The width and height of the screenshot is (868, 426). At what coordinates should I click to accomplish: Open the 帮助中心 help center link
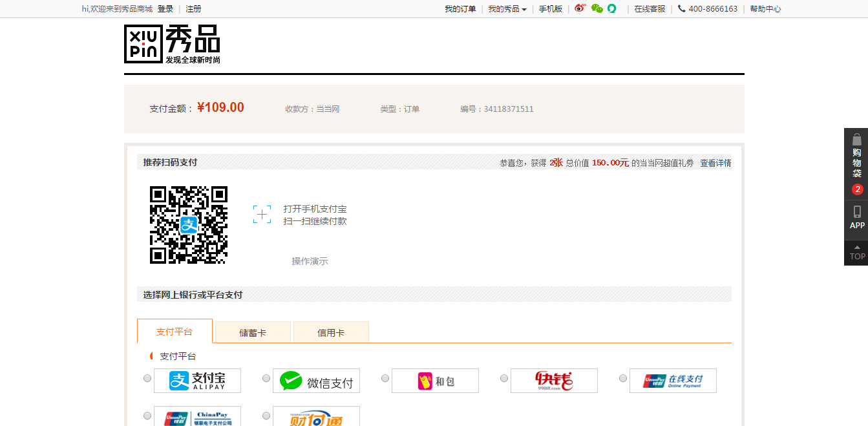coord(765,9)
